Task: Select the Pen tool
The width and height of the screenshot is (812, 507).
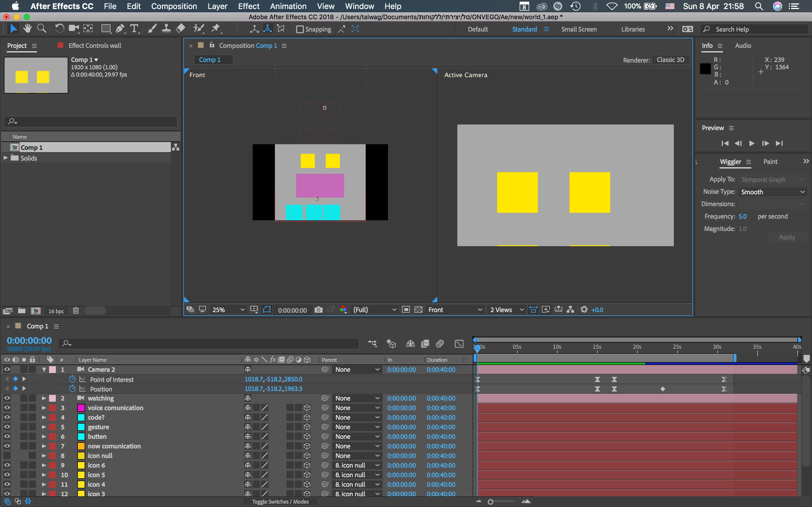Action: click(x=120, y=29)
